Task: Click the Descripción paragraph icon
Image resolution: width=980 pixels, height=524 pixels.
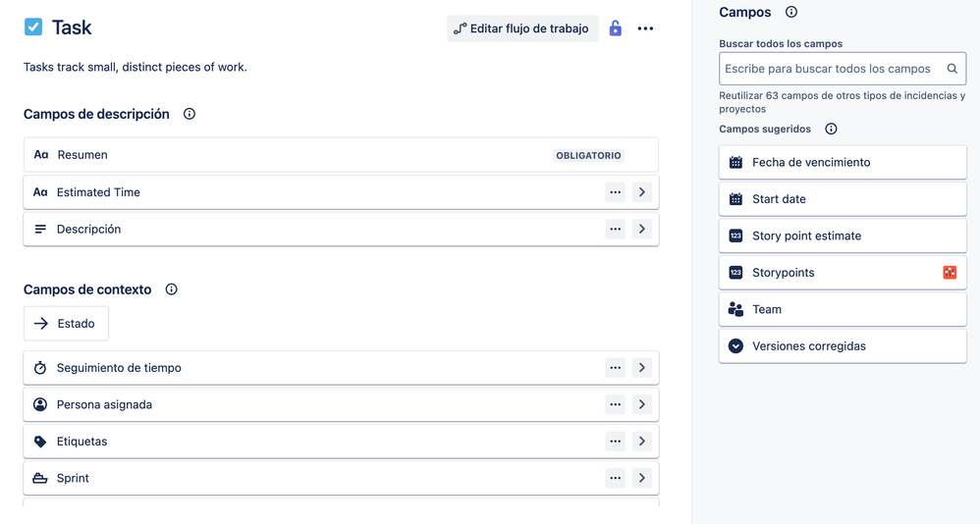Action: point(40,230)
